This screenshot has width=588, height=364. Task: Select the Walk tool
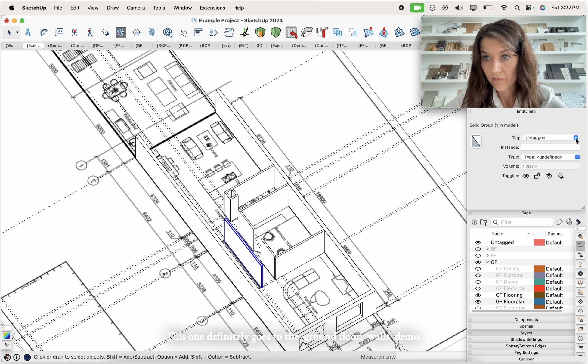(90, 32)
